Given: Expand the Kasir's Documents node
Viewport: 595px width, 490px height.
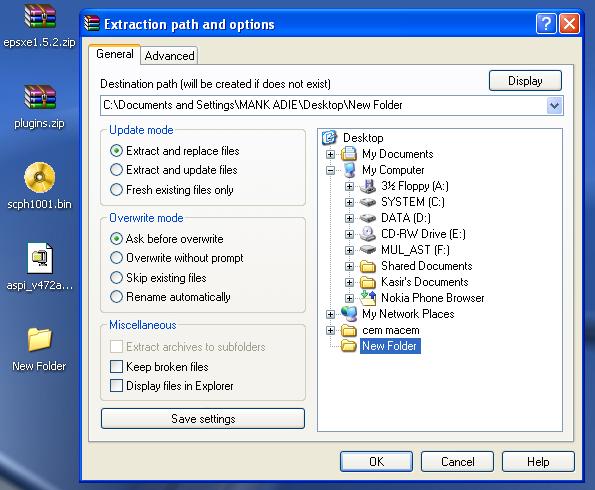Looking at the screenshot, I should tap(349, 282).
